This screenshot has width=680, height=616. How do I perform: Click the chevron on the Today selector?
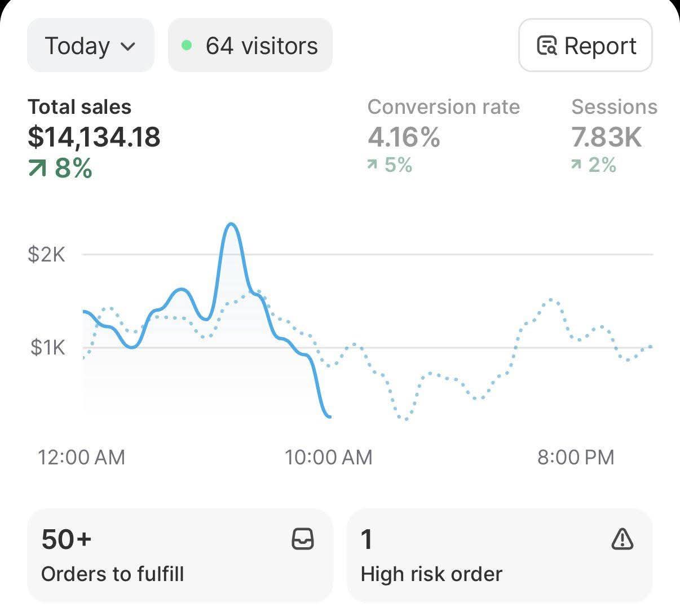pos(129,46)
